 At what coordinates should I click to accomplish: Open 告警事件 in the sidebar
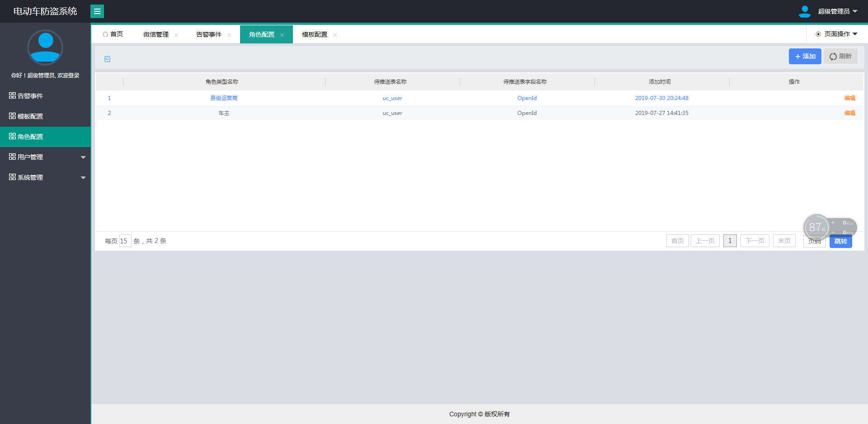[45, 96]
